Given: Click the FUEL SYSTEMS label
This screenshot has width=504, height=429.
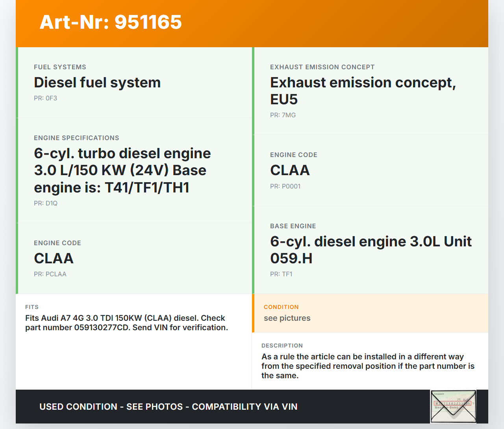Looking at the screenshot, I should [60, 67].
